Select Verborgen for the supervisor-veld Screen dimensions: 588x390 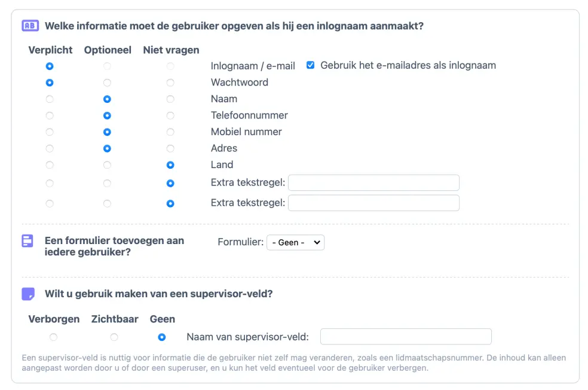[x=53, y=337]
